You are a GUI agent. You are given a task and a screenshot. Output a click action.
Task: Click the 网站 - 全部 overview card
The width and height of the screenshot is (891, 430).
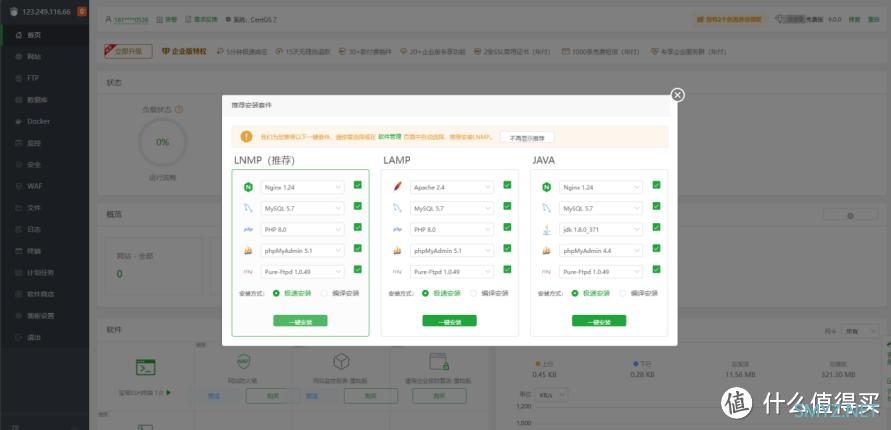pos(153,265)
